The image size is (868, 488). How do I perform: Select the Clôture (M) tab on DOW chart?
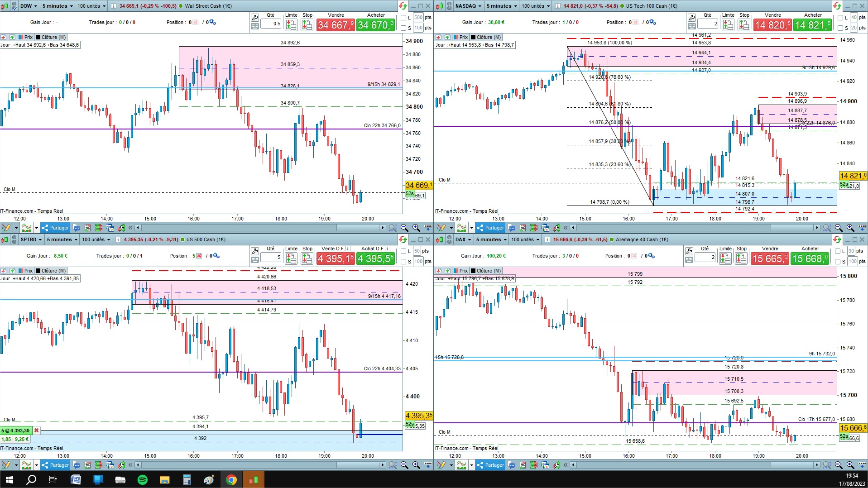point(51,37)
